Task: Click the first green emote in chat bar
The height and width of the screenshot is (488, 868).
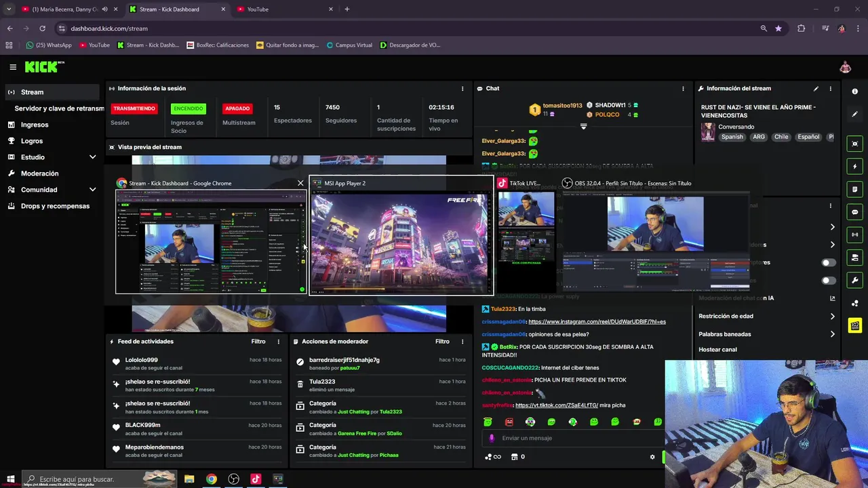Action: click(488, 422)
